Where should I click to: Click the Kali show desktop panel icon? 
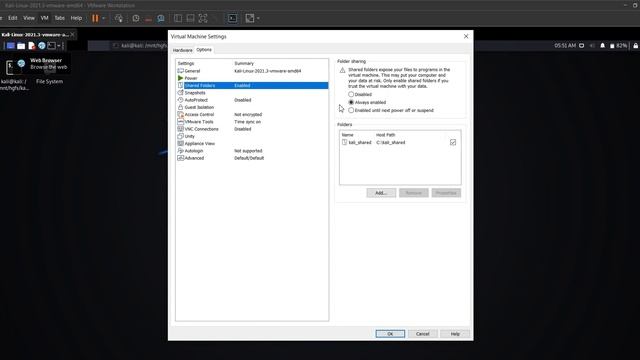11,46
